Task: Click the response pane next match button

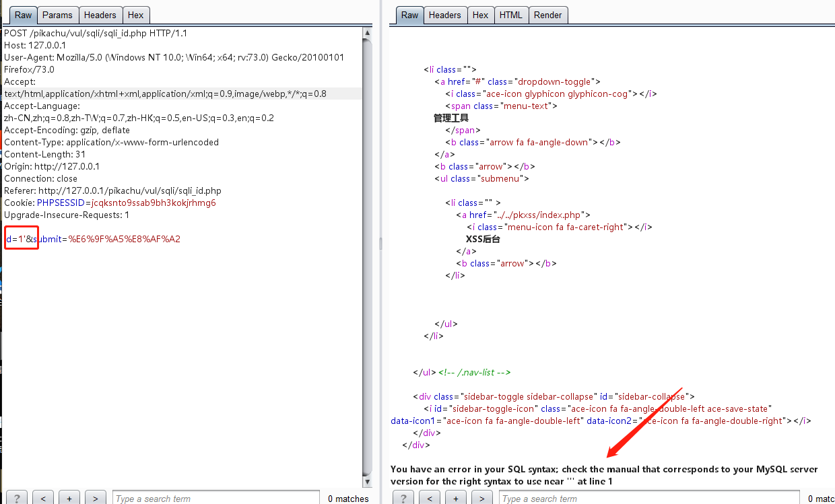Action: (x=482, y=498)
